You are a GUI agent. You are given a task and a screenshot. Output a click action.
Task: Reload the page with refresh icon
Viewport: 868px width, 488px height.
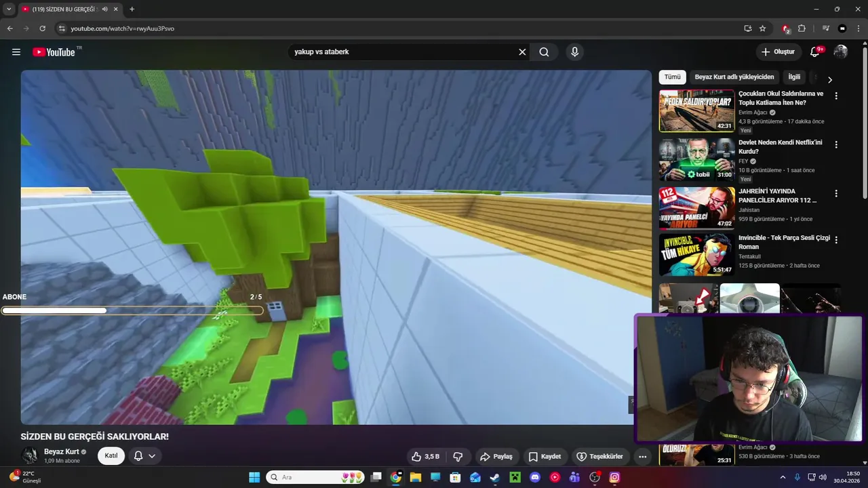42,28
